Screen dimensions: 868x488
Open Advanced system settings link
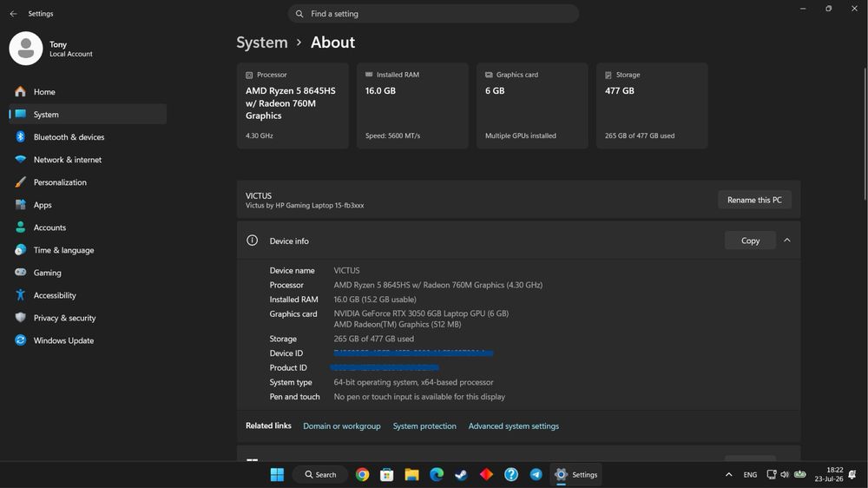(514, 426)
